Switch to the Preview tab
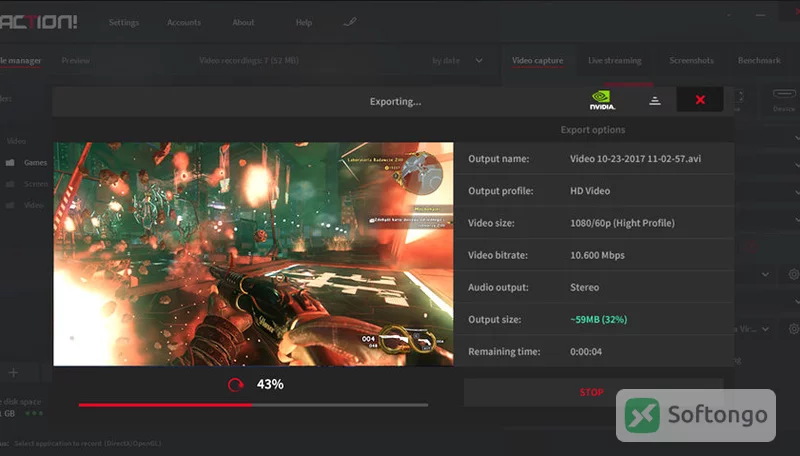The height and width of the screenshot is (456, 800). point(76,60)
